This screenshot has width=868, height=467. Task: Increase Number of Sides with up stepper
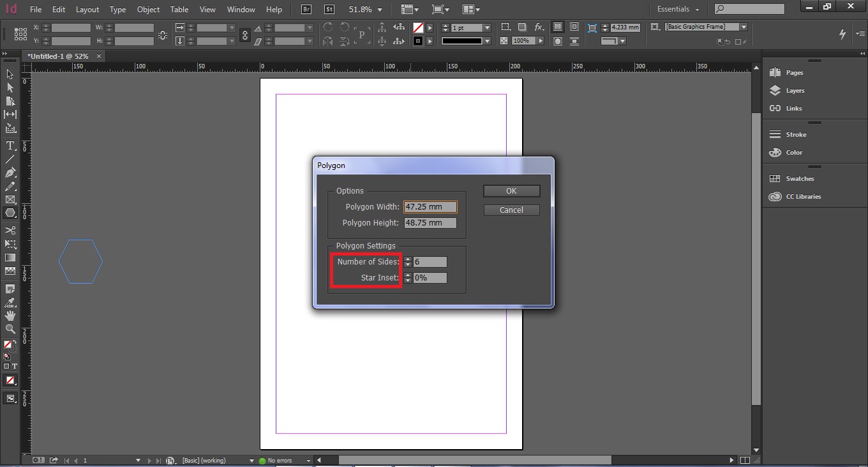(x=408, y=259)
